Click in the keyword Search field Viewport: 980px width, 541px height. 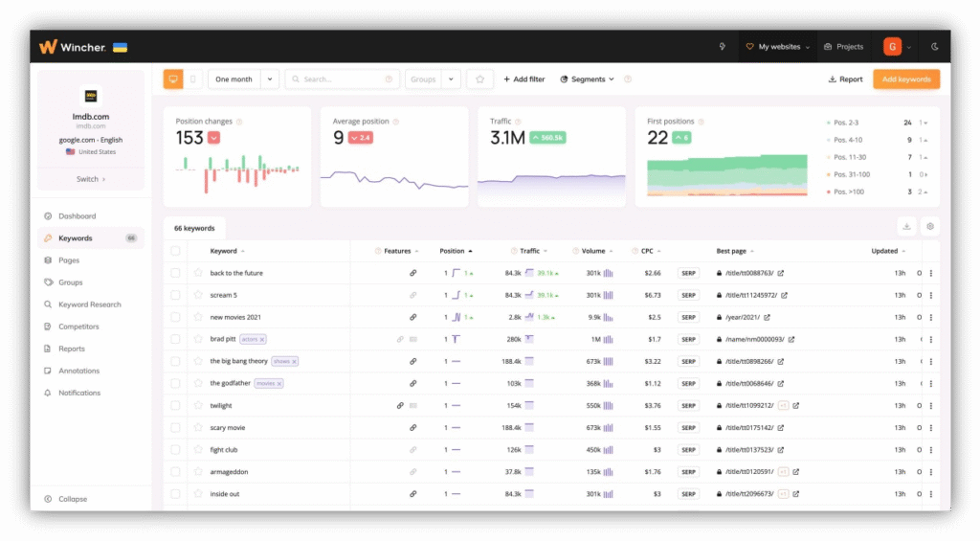coord(342,79)
